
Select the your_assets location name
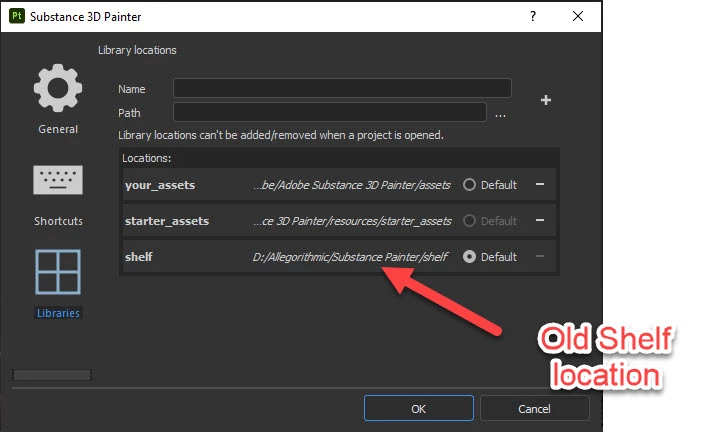tap(160, 185)
